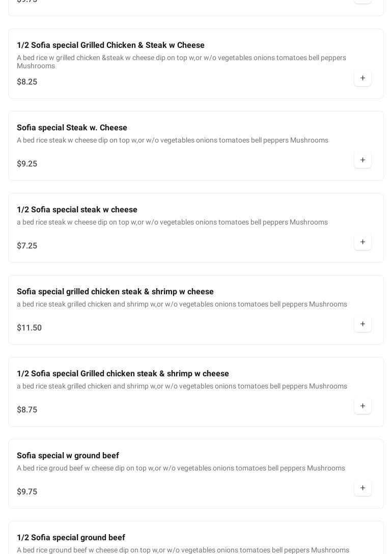Click the $8.25 price label

coord(27,82)
